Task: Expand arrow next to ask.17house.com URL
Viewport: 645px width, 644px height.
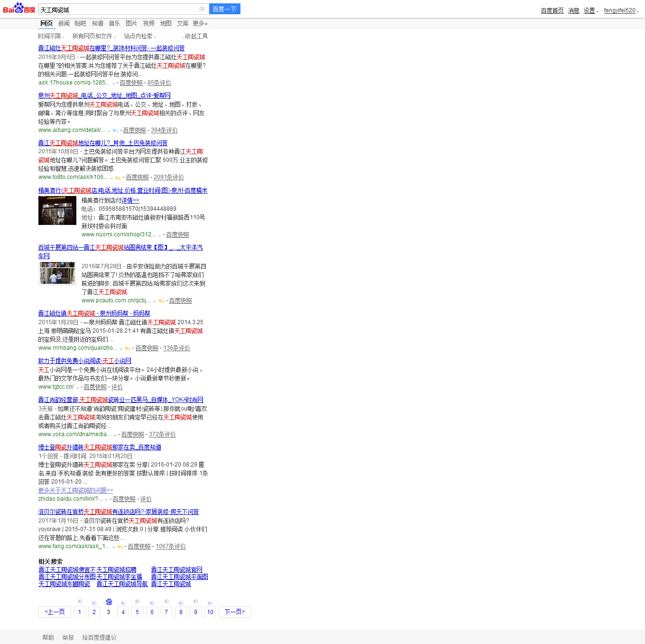Action: click(x=113, y=84)
